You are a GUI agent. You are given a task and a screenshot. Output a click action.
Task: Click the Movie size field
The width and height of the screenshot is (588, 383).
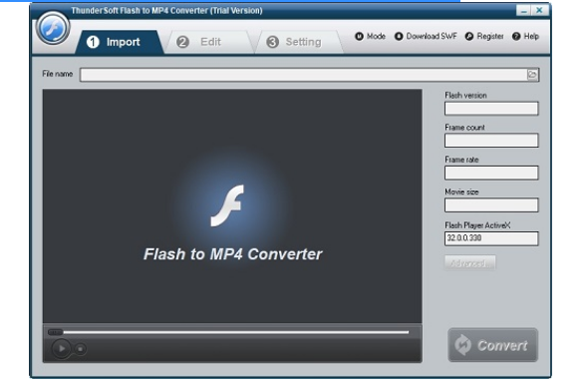tap(491, 205)
